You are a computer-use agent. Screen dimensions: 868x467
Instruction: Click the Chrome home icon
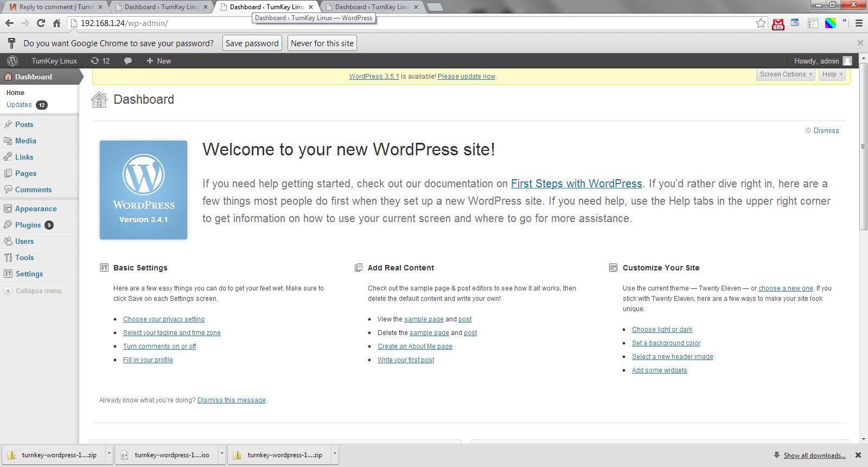(56, 23)
